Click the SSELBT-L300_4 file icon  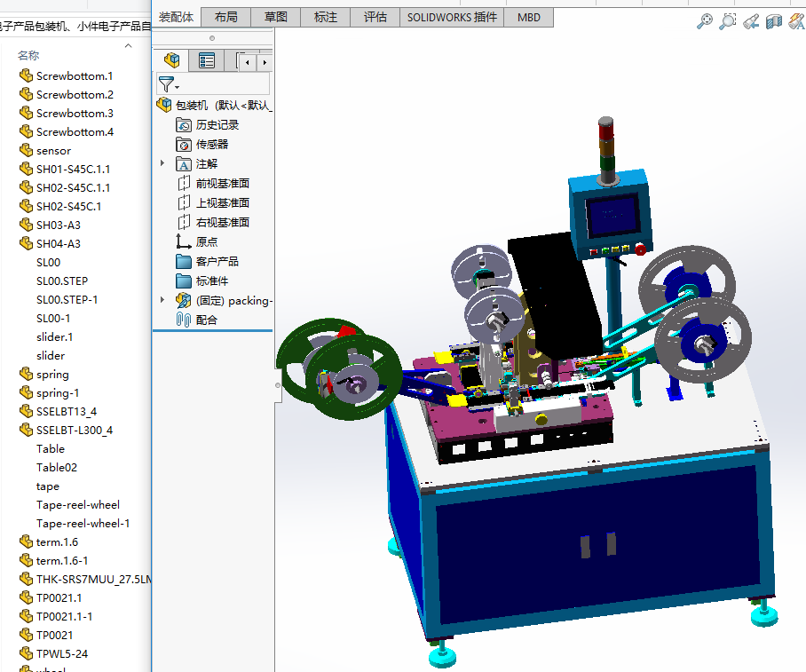pyautogui.click(x=27, y=430)
